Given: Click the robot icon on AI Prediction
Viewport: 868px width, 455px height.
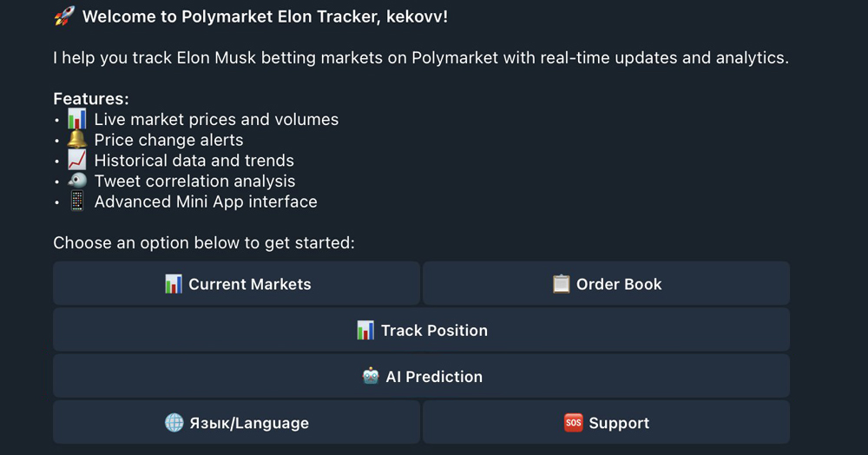Looking at the screenshot, I should tap(371, 377).
